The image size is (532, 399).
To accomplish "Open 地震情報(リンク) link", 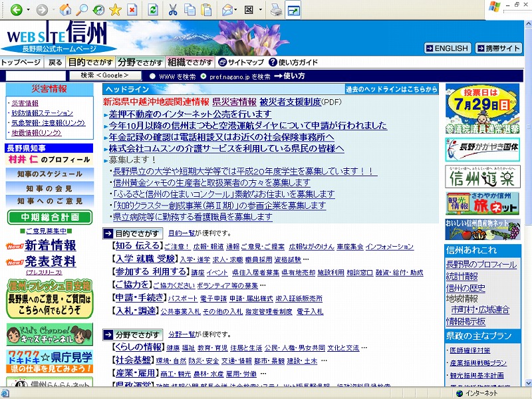I will click(37, 132).
